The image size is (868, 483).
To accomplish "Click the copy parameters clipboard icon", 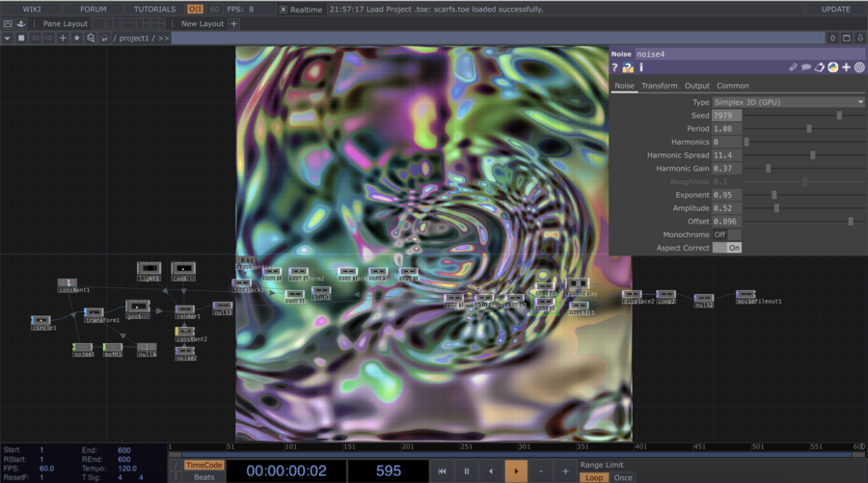I will (819, 67).
